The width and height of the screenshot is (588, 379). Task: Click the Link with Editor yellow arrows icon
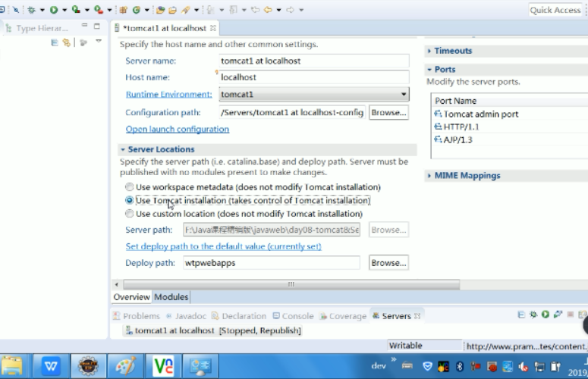pyautogui.click(x=66, y=42)
